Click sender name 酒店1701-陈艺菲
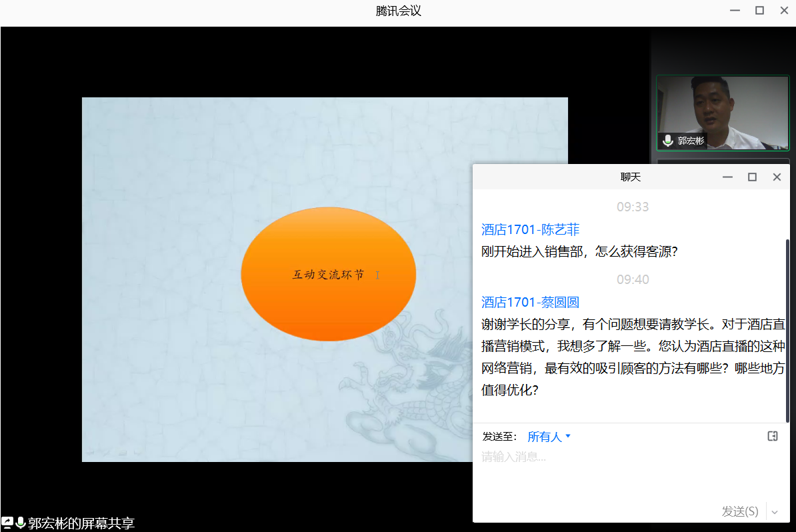This screenshot has width=796, height=532. pyautogui.click(x=530, y=229)
